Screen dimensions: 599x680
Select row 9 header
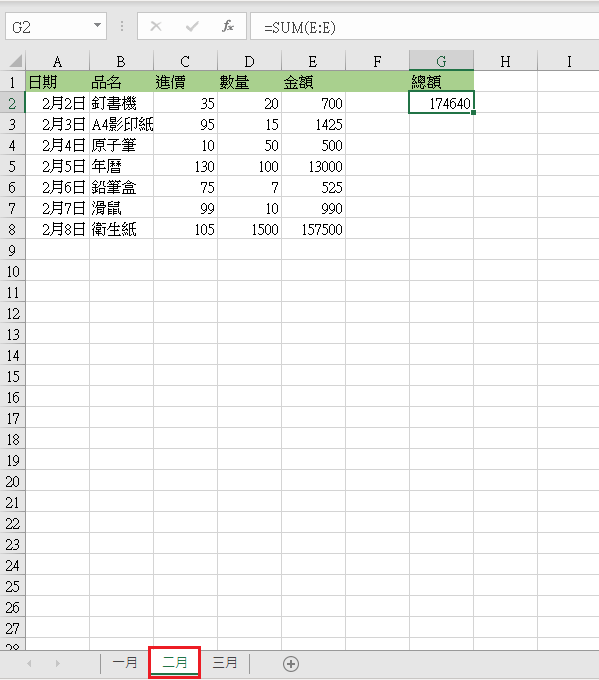pos(13,250)
